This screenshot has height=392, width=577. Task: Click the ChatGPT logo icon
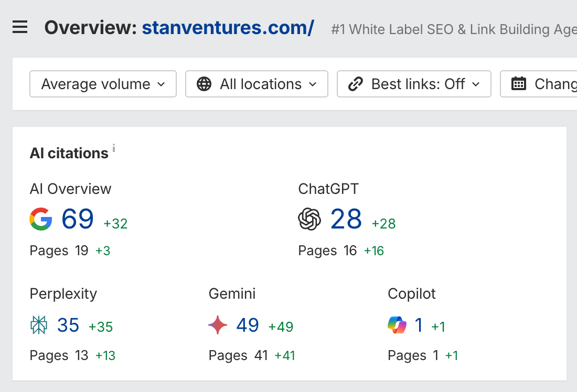click(x=309, y=219)
